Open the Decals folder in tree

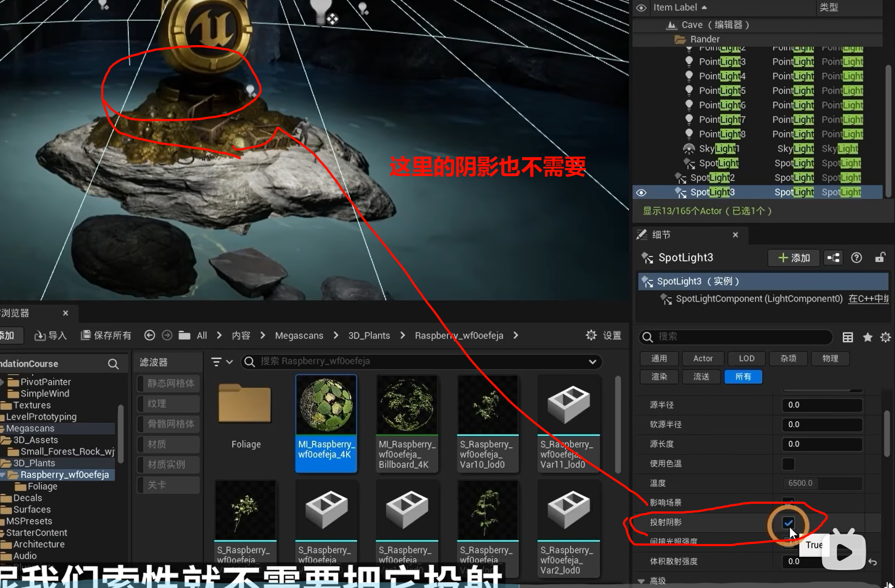click(27, 498)
